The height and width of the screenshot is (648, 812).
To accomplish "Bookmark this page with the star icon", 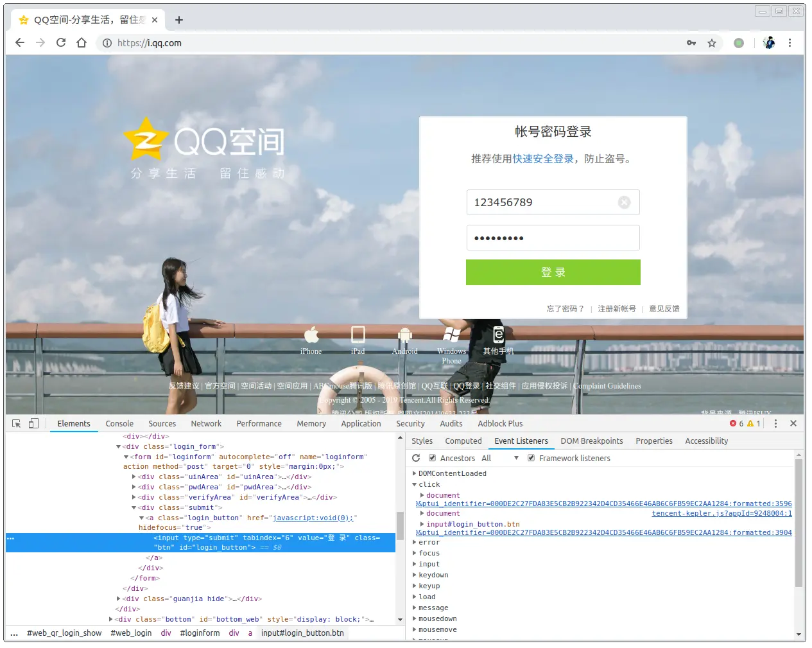I will (712, 43).
